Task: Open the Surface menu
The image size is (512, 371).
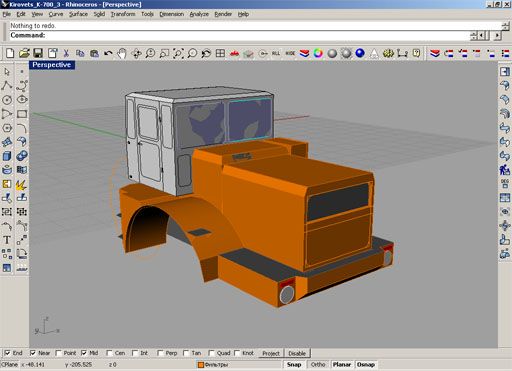Action: click(x=78, y=14)
